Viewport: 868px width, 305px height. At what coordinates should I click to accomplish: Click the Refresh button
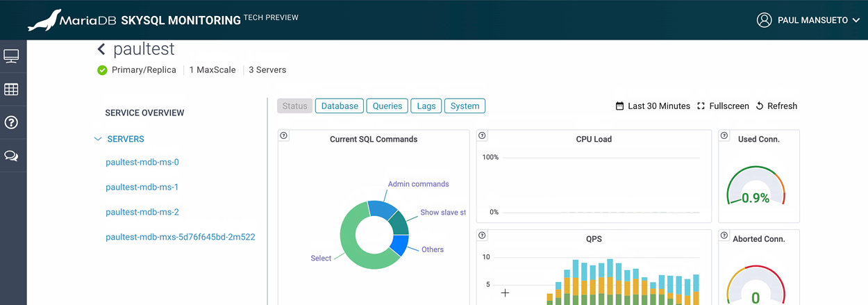776,106
